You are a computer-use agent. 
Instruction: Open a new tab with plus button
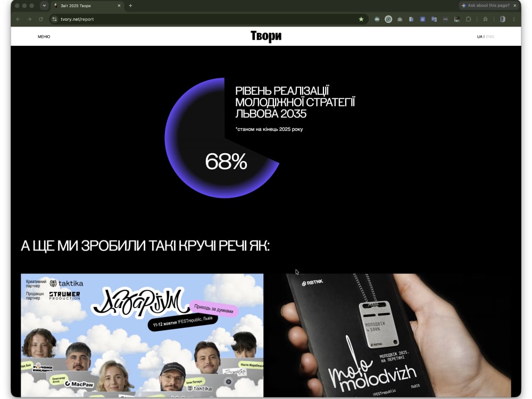pos(130,6)
